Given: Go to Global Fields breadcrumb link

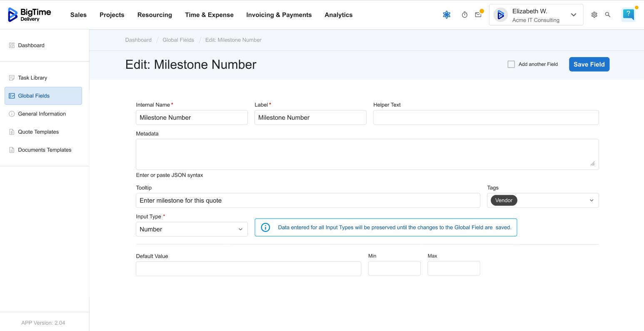Looking at the screenshot, I should coord(178,40).
